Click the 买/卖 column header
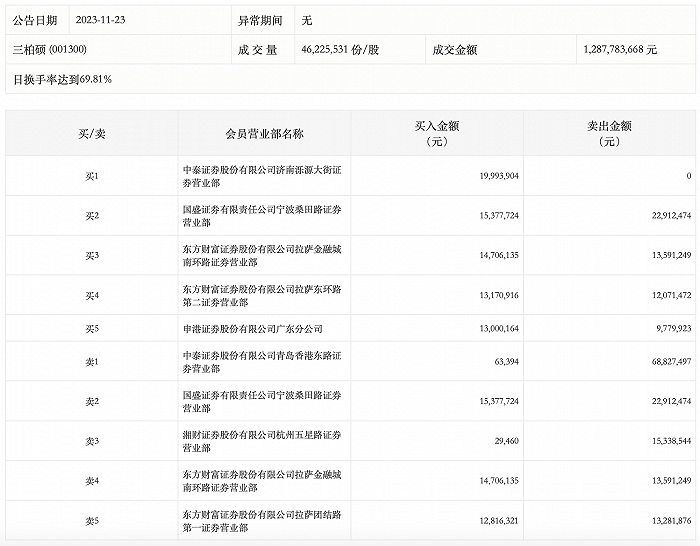The height and width of the screenshot is (546, 700). point(92,133)
